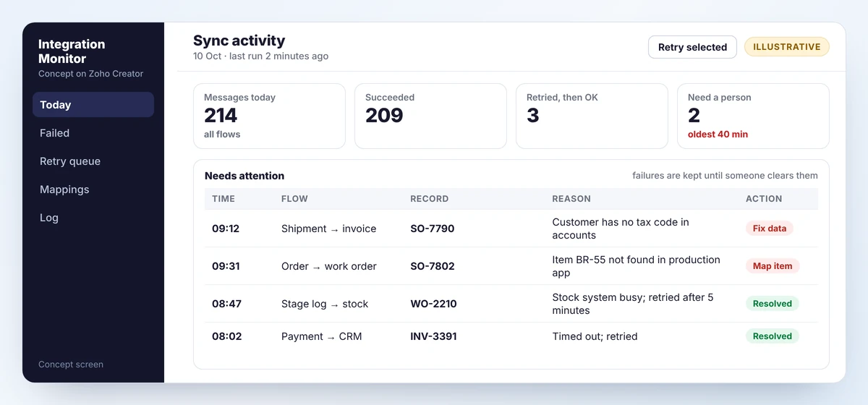The width and height of the screenshot is (868, 405).
Task: Click the Sync activity title
Action: 239,40
